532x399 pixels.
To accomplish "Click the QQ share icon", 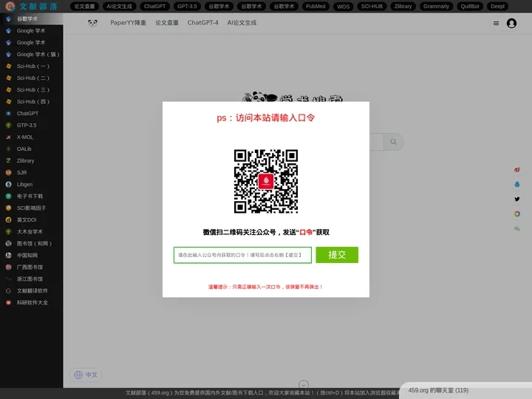I will click(x=516, y=184).
